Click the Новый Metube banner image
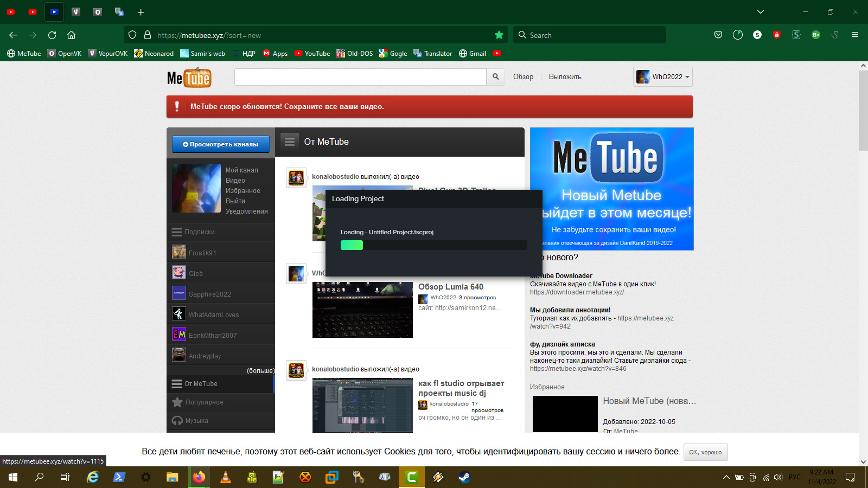 coord(611,189)
